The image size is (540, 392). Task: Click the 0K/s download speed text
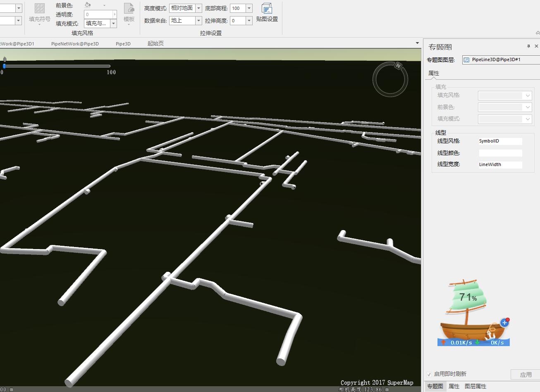tap(497, 342)
